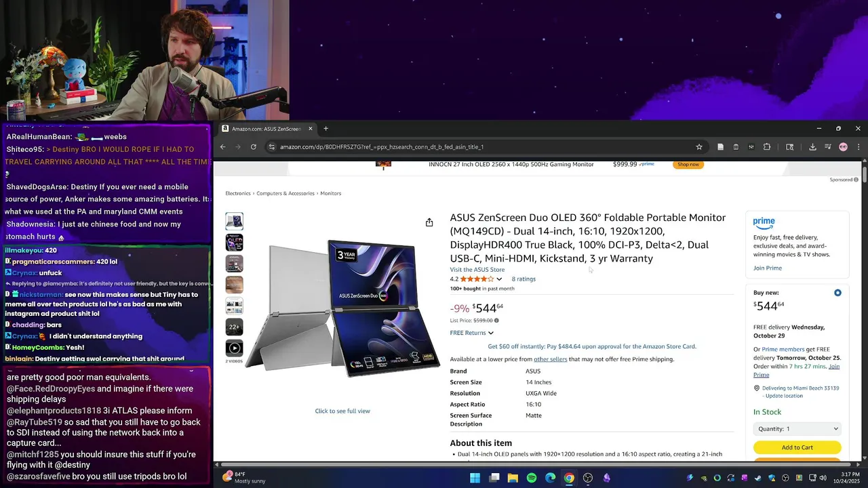Click the Add to Cart button
The image size is (868, 488).
[797, 447]
